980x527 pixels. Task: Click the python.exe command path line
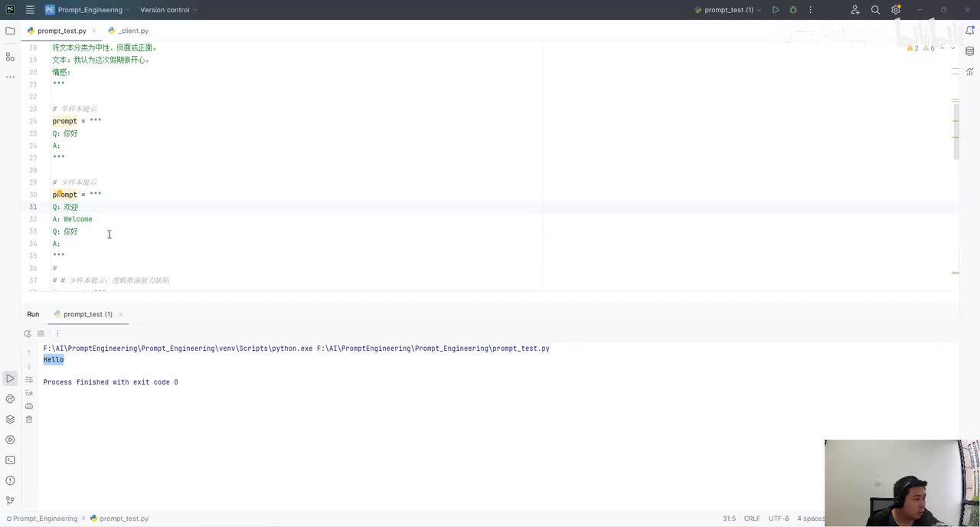tap(296, 349)
